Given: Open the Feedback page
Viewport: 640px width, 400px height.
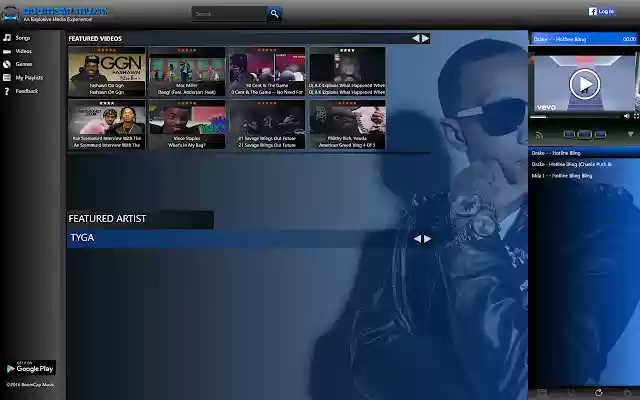Looking at the screenshot, I should click(x=27, y=91).
